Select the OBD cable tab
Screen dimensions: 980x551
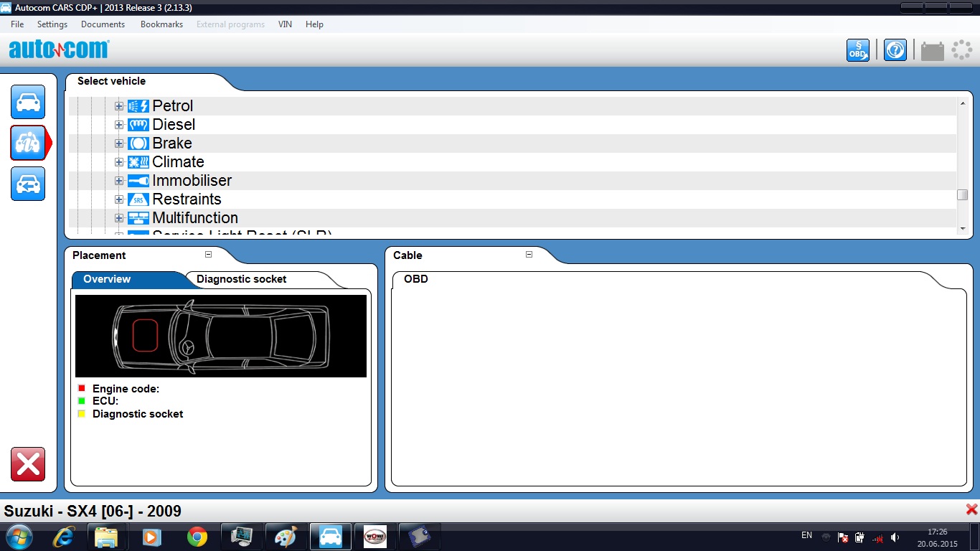point(416,279)
